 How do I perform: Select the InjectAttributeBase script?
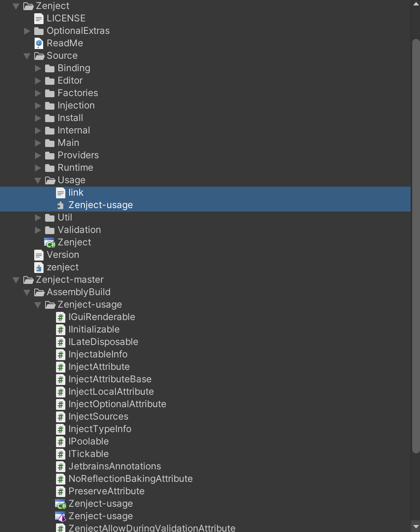[110, 379]
